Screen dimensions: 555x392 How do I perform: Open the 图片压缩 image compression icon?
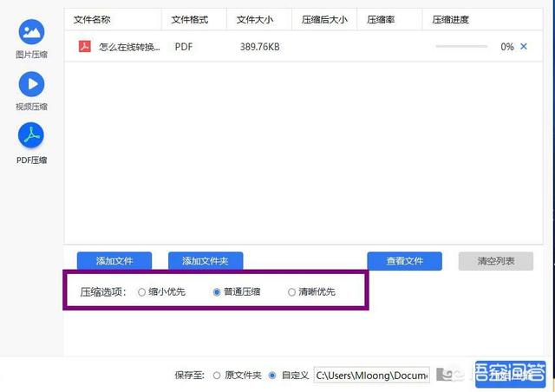[31, 32]
